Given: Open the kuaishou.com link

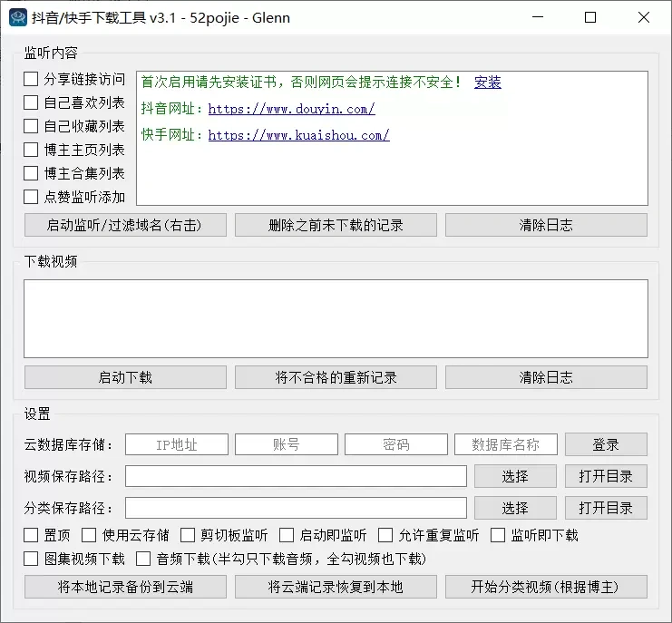Looking at the screenshot, I should tap(298, 135).
